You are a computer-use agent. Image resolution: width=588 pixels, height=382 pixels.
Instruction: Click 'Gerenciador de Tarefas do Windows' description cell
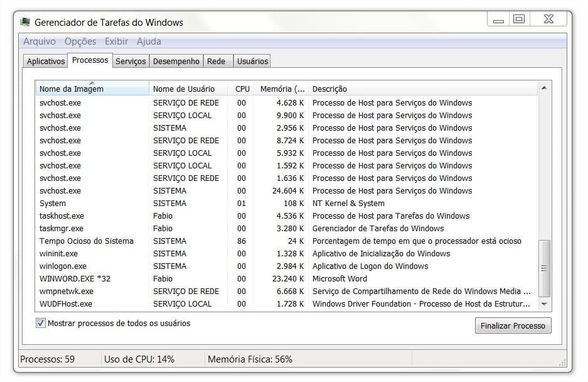(x=378, y=228)
